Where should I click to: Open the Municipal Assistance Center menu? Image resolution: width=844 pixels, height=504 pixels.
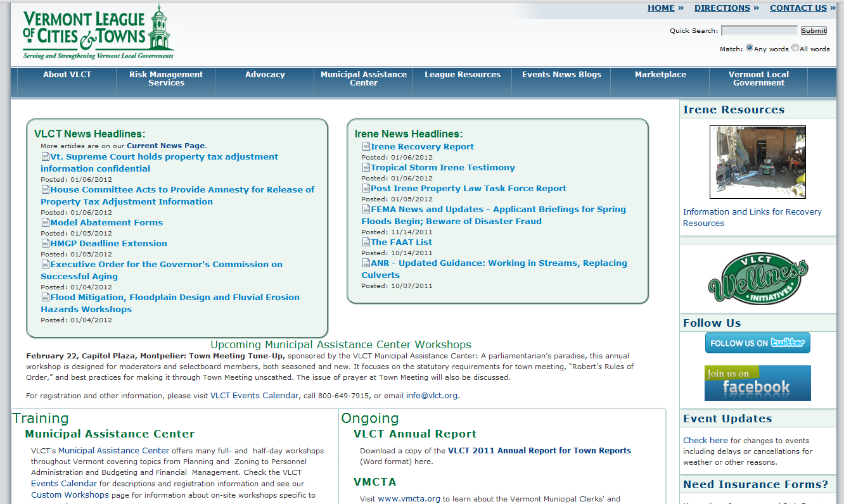[x=364, y=79]
